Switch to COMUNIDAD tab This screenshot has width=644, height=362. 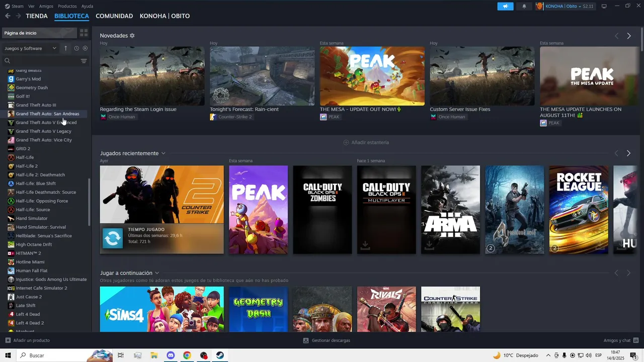(x=114, y=16)
